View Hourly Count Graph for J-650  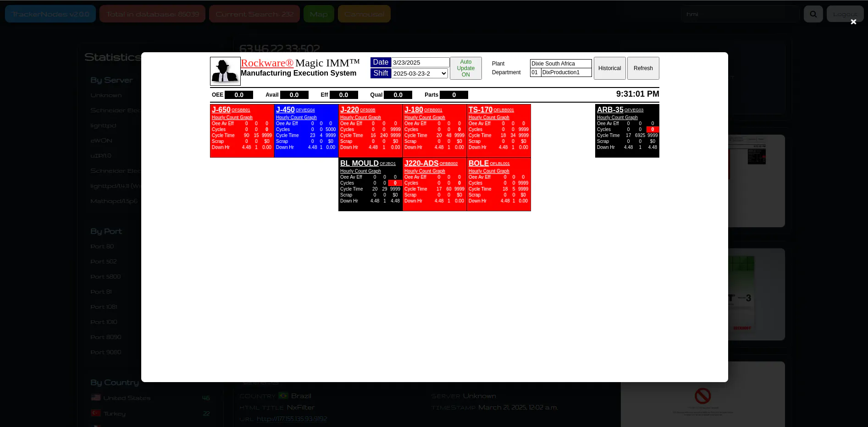[x=232, y=118]
